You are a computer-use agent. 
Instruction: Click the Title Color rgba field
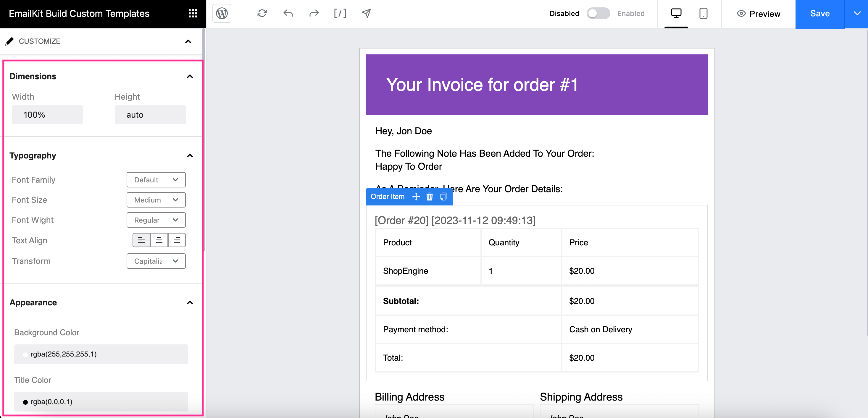(x=101, y=401)
